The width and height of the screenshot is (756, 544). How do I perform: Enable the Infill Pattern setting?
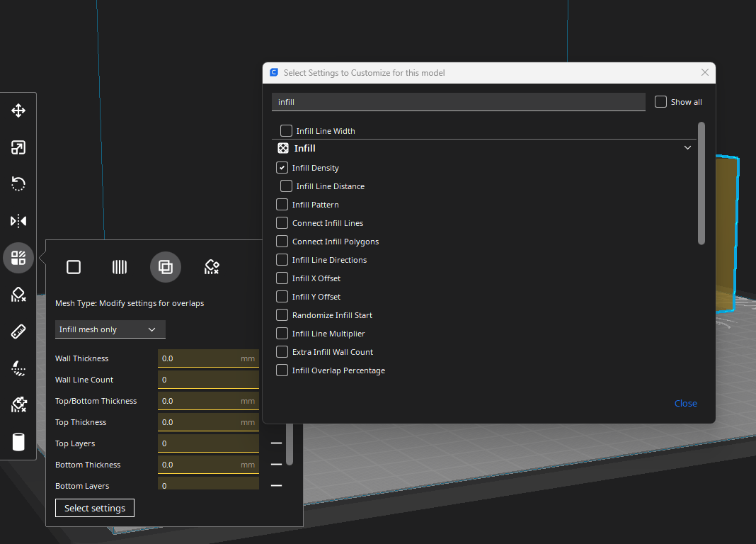click(282, 205)
